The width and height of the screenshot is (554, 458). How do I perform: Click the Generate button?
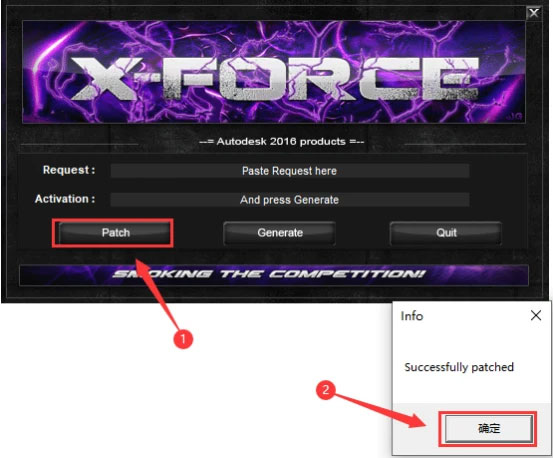point(279,233)
